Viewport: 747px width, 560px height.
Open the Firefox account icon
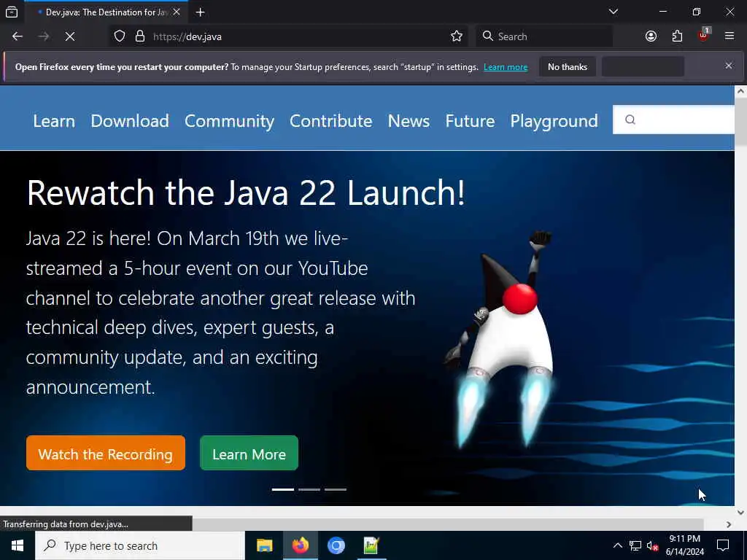[x=651, y=36]
